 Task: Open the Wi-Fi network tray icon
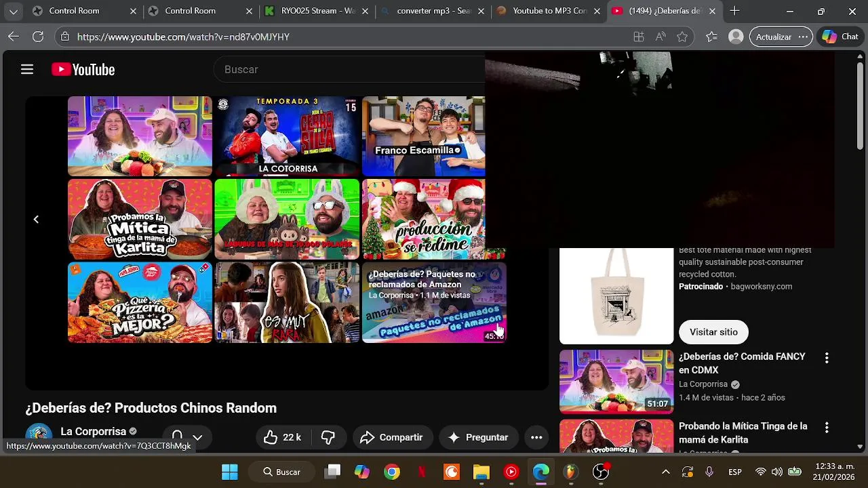[x=761, y=472]
